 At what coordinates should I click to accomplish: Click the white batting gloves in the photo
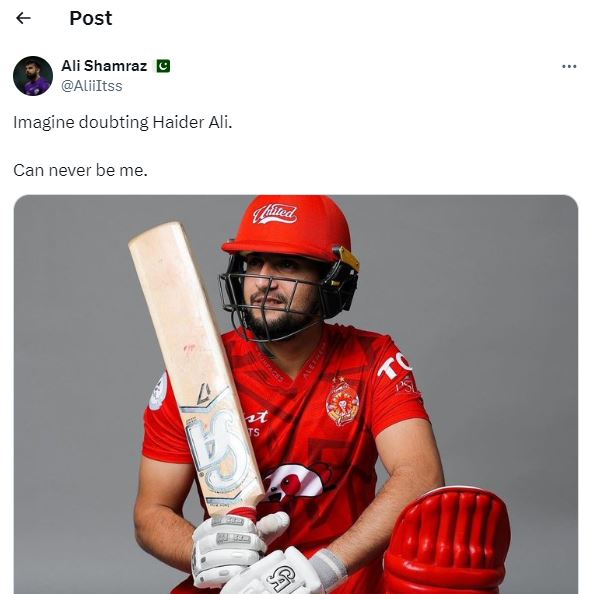click(258, 555)
